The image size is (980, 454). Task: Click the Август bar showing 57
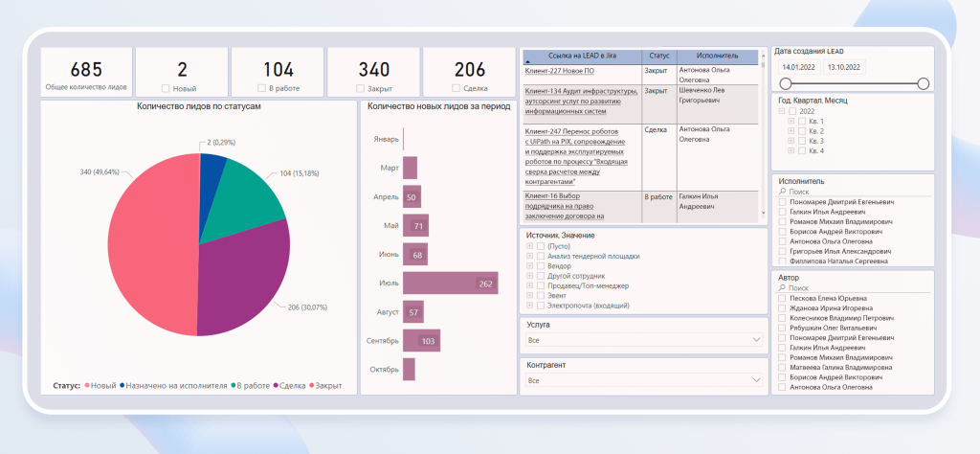pos(413,312)
